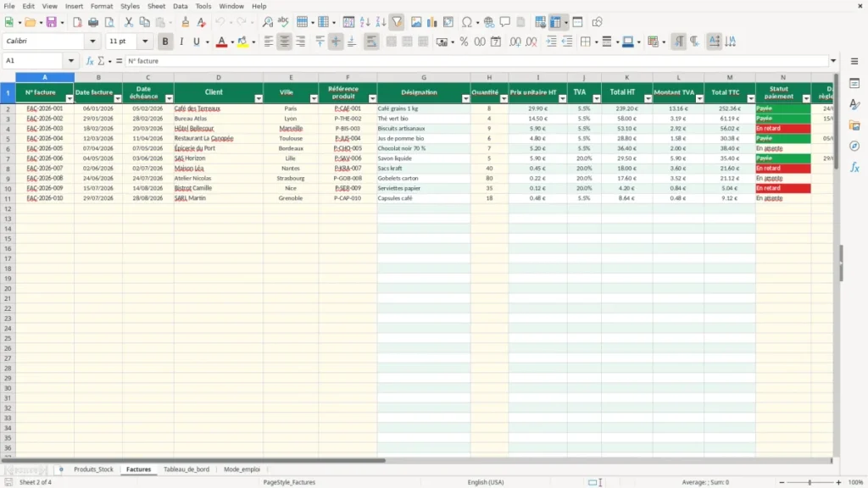Sort descending Z to A
The height and width of the screenshot is (488, 868).
click(x=381, y=22)
